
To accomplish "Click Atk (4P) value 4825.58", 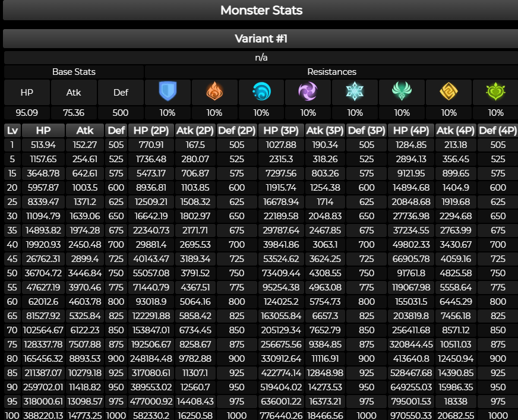I will (x=456, y=273).
